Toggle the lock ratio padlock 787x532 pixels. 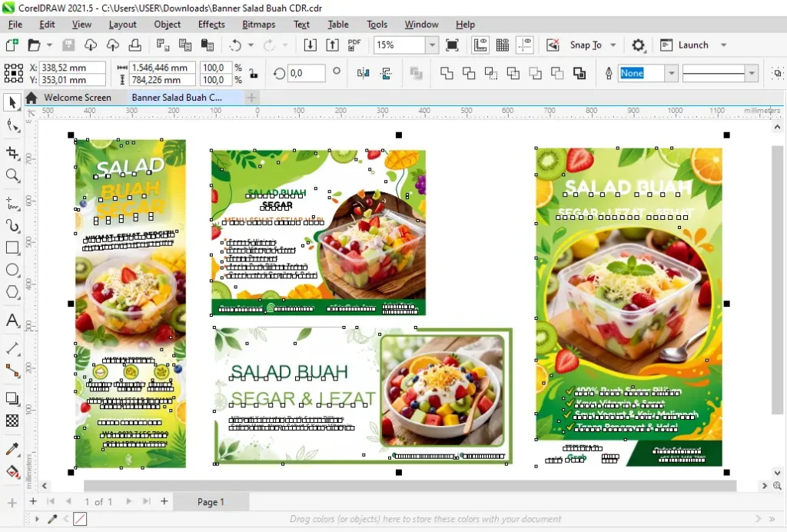coord(254,73)
